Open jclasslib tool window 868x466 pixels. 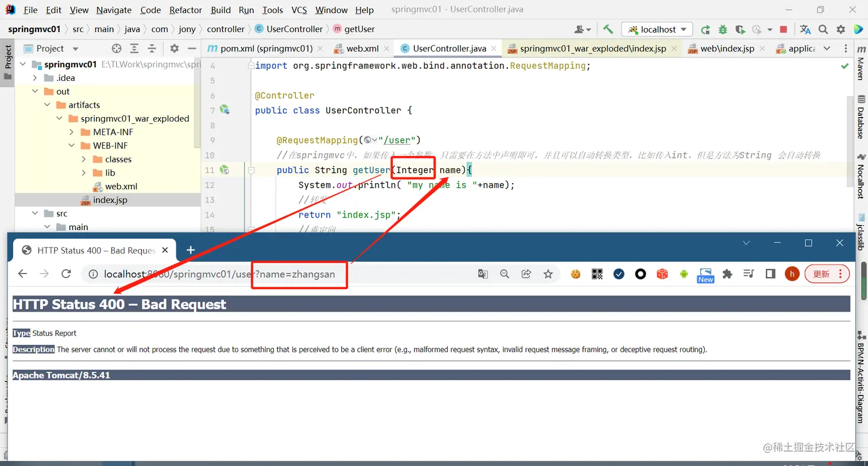pos(860,231)
